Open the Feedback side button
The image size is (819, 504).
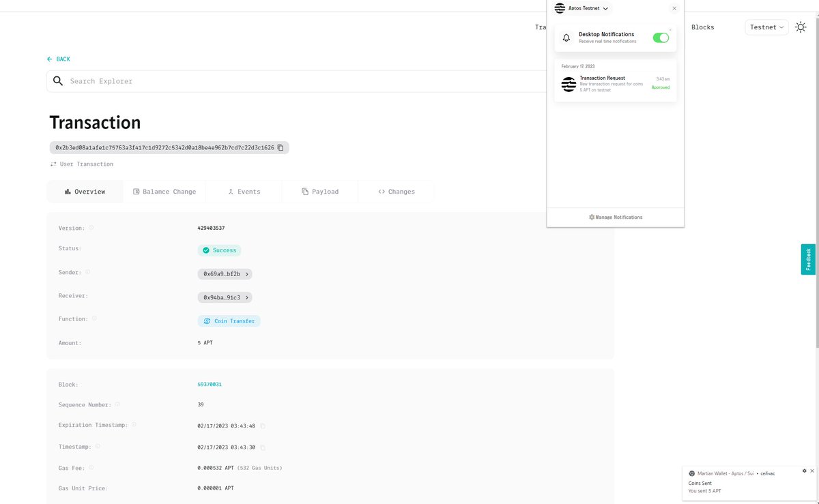(808, 259)
